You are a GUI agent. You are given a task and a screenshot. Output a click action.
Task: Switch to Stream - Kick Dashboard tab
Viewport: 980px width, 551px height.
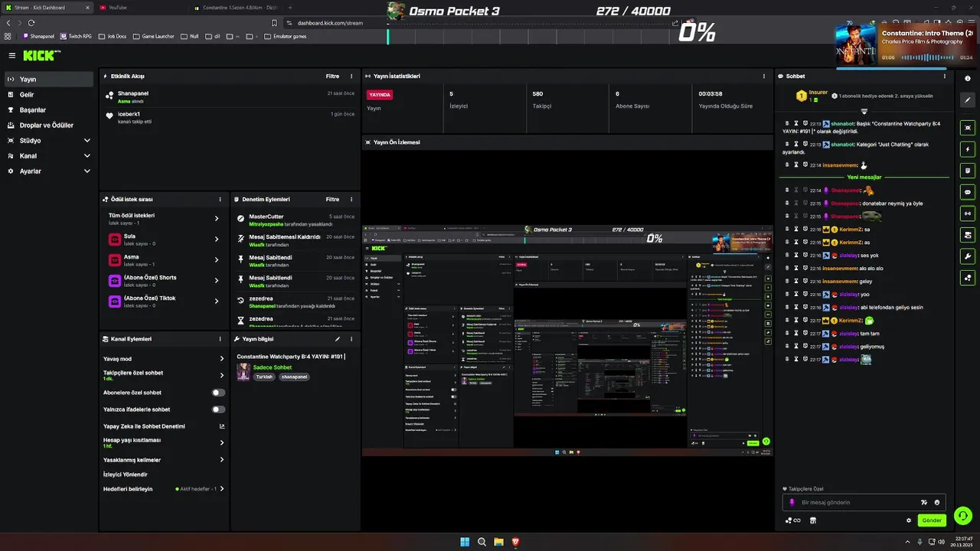[47, 8]
